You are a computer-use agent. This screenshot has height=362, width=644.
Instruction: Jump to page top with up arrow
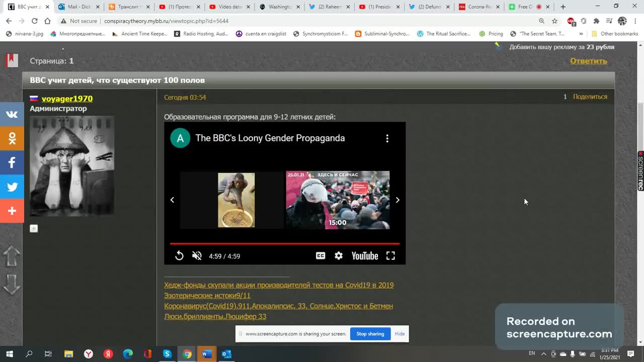(12, 257)
